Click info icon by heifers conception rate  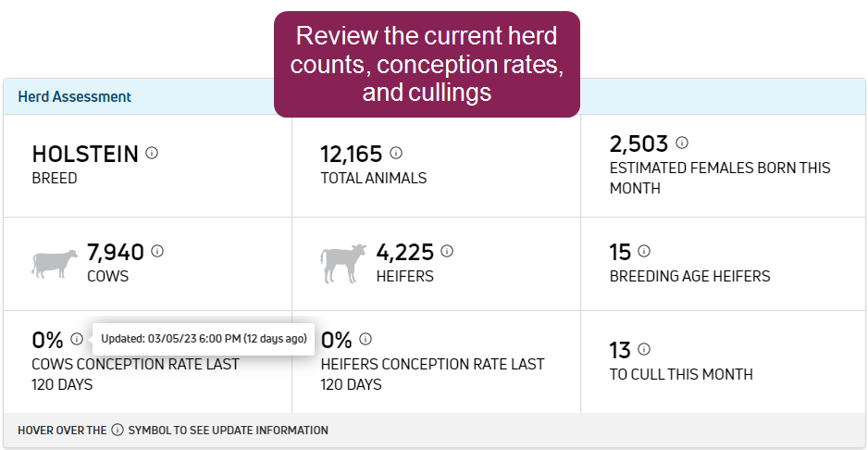(366, 339)
